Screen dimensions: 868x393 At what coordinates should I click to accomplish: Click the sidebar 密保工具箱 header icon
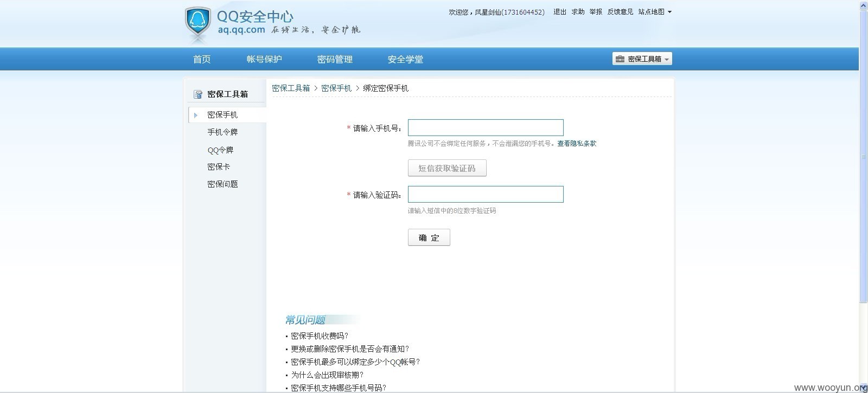point(198,94)
